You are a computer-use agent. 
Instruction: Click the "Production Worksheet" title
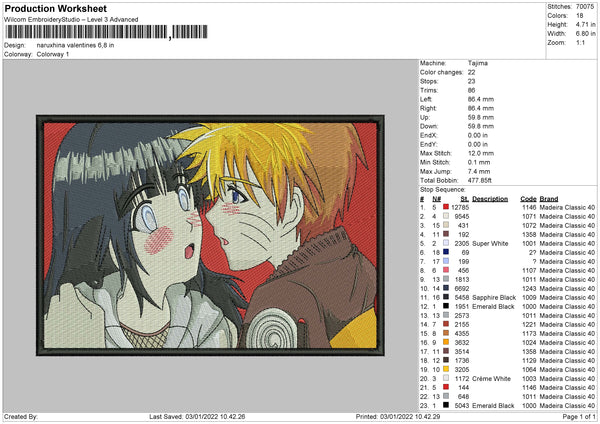(x=55, y=9)
